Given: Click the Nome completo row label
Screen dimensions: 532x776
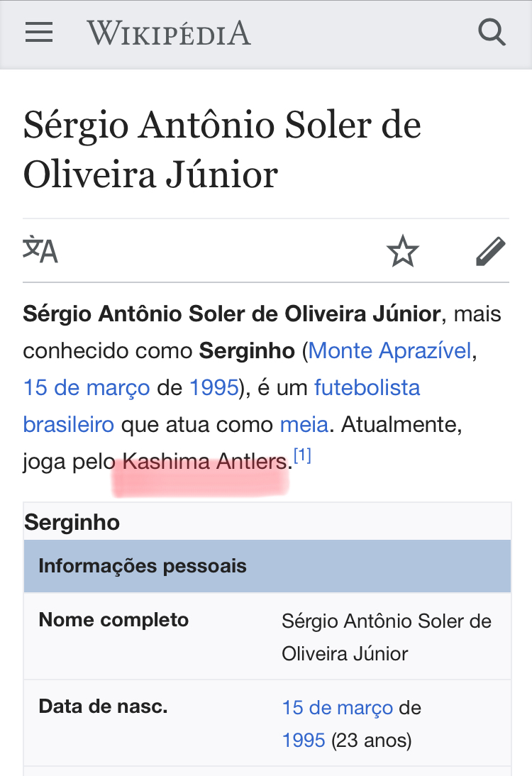Looking at the screenshot, I should pos(113,620).
